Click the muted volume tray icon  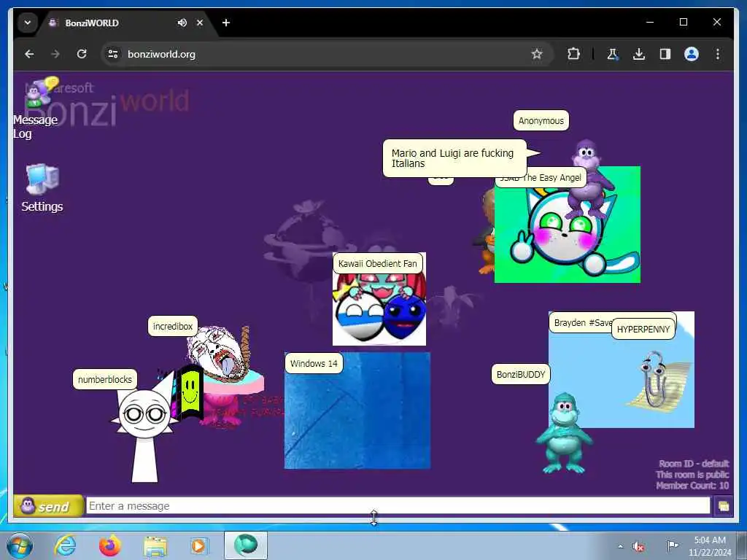(638, 546)
